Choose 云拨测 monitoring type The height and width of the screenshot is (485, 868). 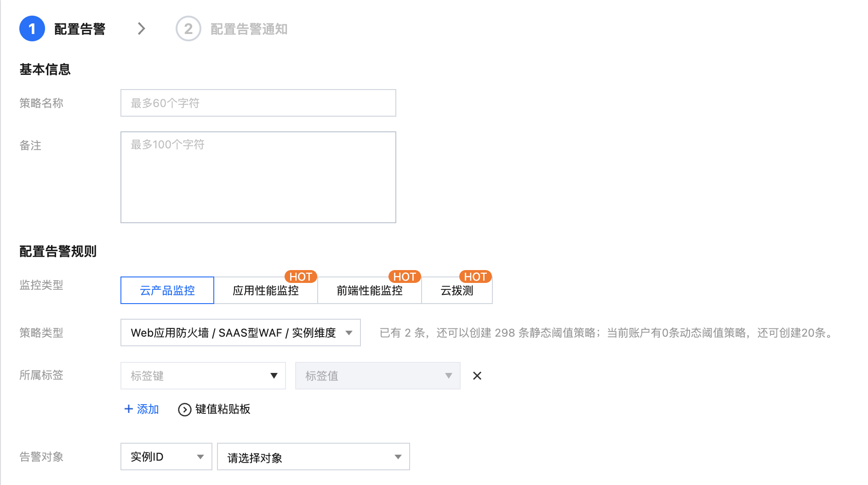click(x=457, y=290)
